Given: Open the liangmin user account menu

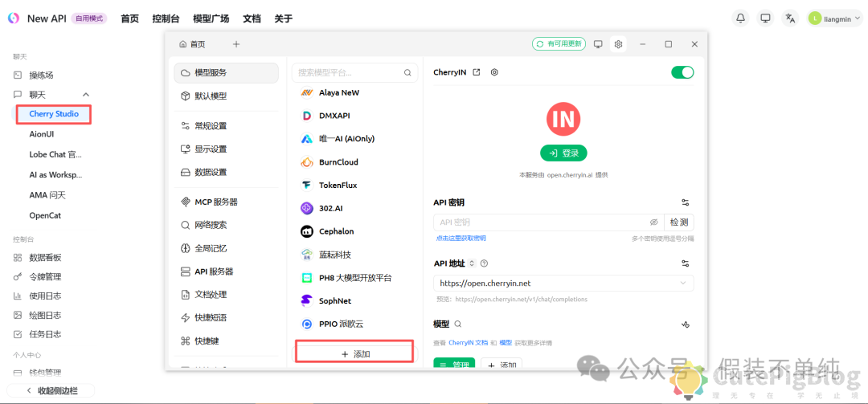Looking at the screenshot, I should [835, 18].
